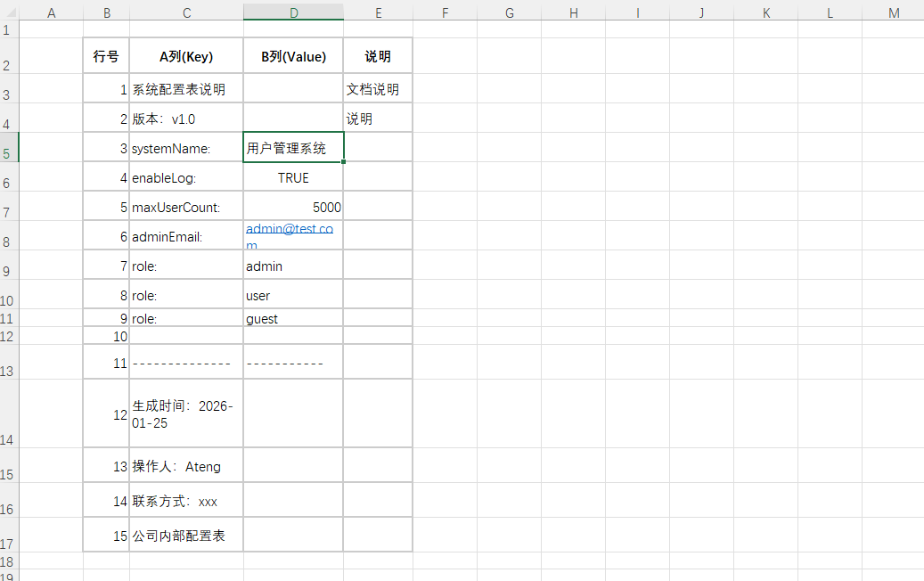Click the header cell A列(Key)

186,56
